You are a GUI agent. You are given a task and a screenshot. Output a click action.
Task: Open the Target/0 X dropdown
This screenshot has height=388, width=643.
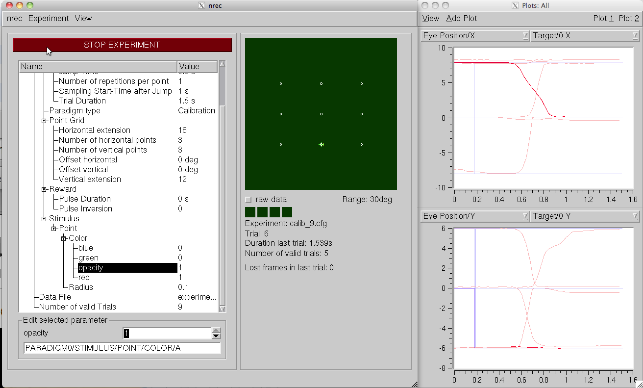(585, 36)
